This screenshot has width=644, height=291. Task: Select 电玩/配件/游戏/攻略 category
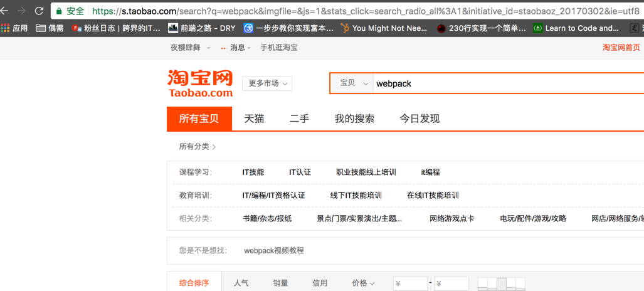pyautogui.click(x=533, y=219)
